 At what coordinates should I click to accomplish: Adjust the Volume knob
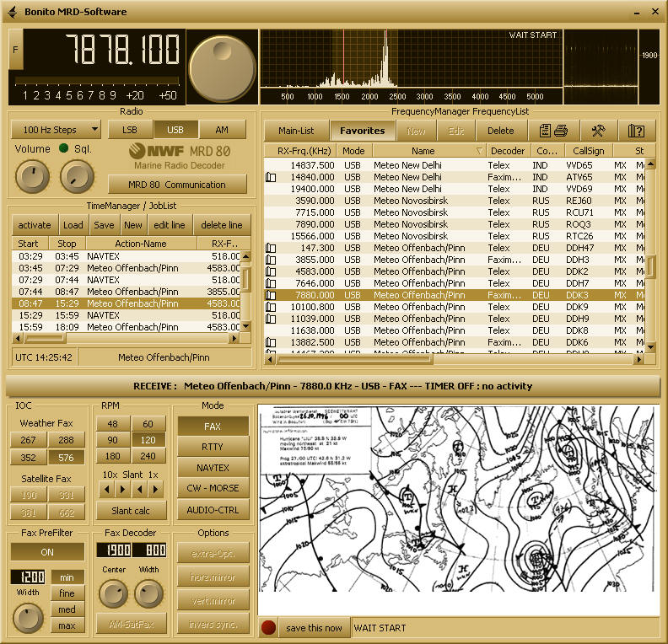(31, 176)
